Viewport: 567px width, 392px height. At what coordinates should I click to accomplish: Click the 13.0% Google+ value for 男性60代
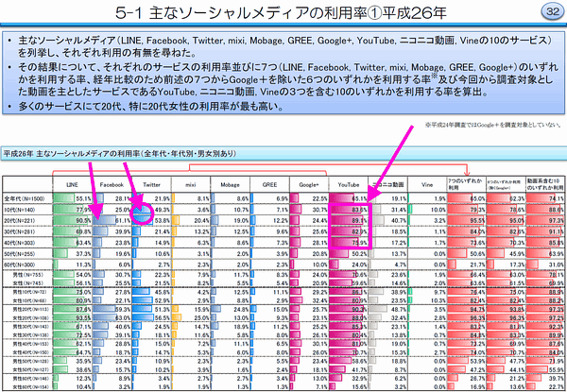(x=319, y=378)
